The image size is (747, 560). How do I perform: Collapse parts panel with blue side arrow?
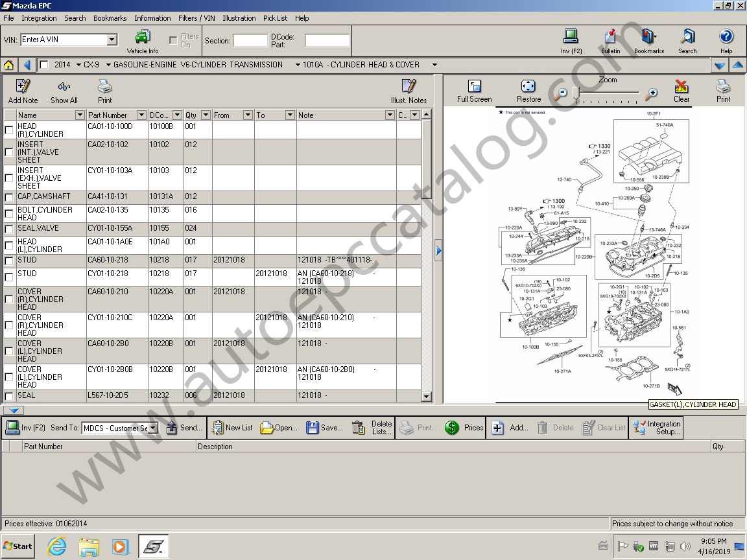point(439,250)
